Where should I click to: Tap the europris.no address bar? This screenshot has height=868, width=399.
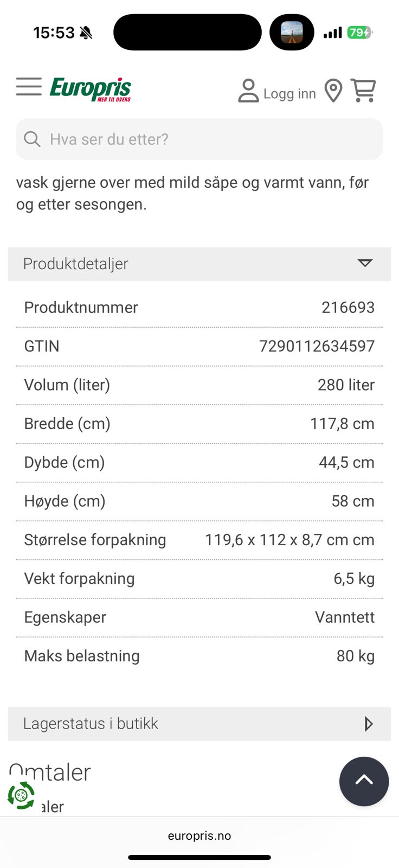click(200, 835)
